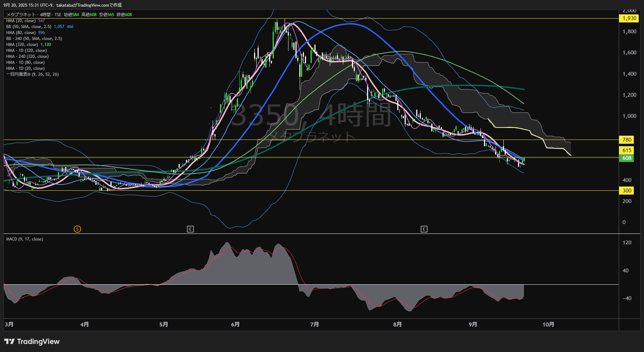Click the HMA · 1D (20, close) legend
Viewport: 644px width, 352px height.
point(25,68)
